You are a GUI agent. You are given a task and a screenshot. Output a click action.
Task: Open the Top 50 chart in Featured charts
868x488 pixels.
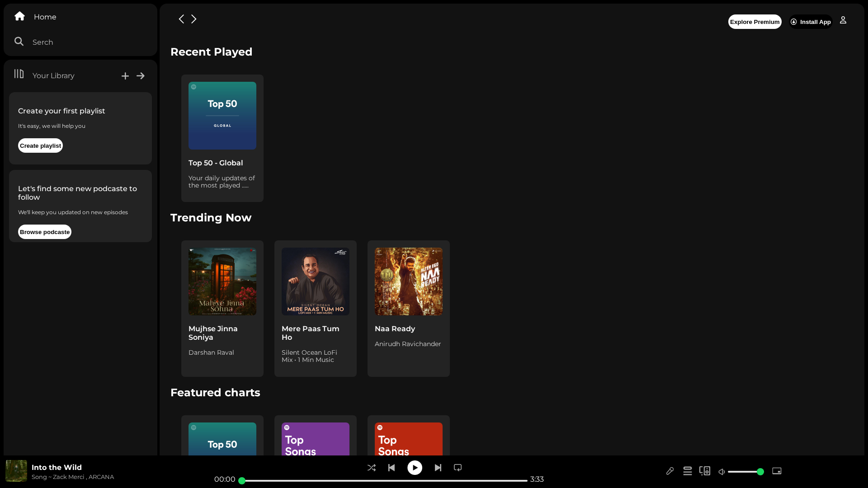222,439
